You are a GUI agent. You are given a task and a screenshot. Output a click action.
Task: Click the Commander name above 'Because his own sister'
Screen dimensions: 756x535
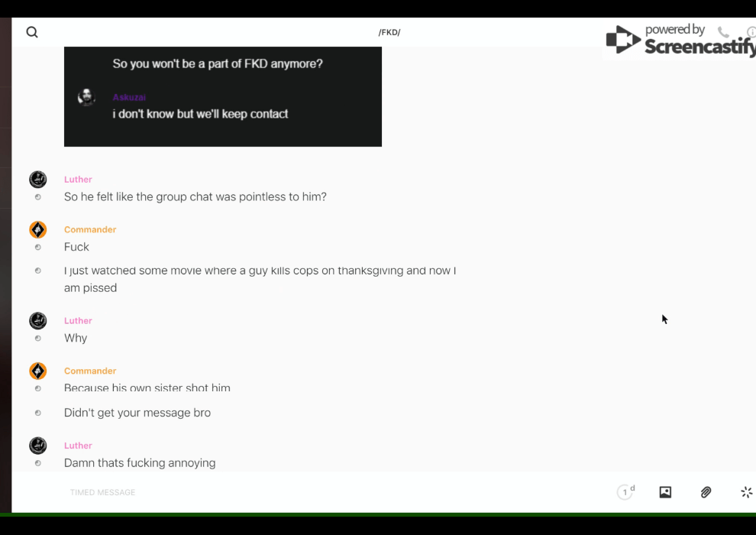[90, 371]
